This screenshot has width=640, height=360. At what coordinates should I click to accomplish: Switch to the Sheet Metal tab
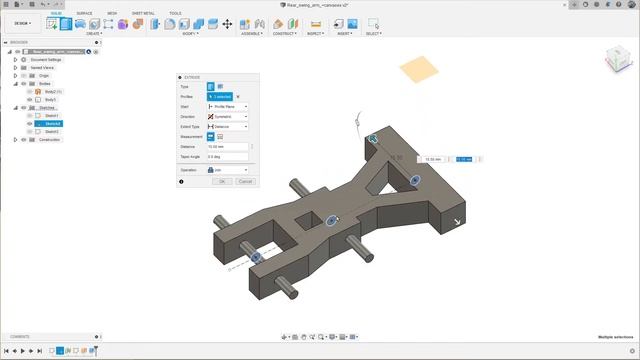(x=143, y=13)
